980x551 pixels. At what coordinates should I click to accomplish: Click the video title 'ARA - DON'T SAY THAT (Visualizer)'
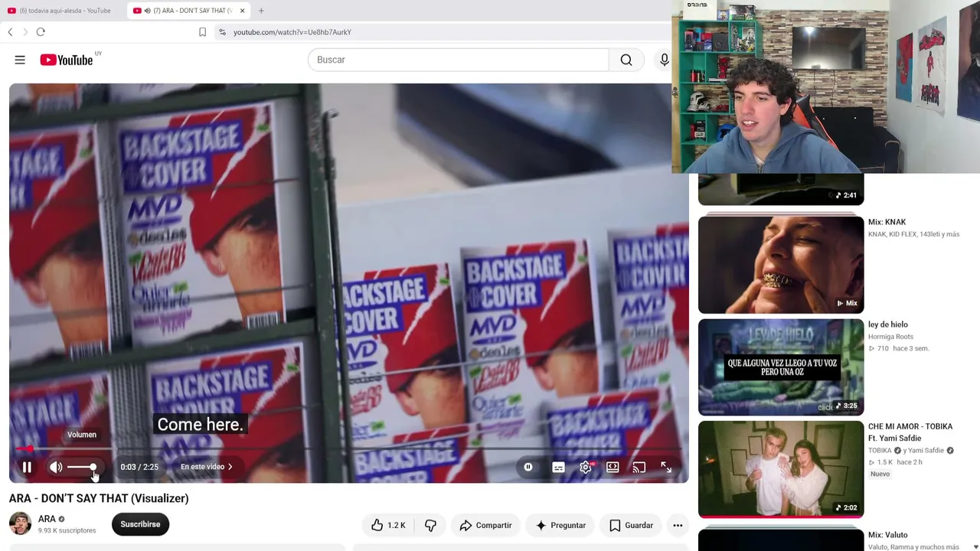pos(99,498)
